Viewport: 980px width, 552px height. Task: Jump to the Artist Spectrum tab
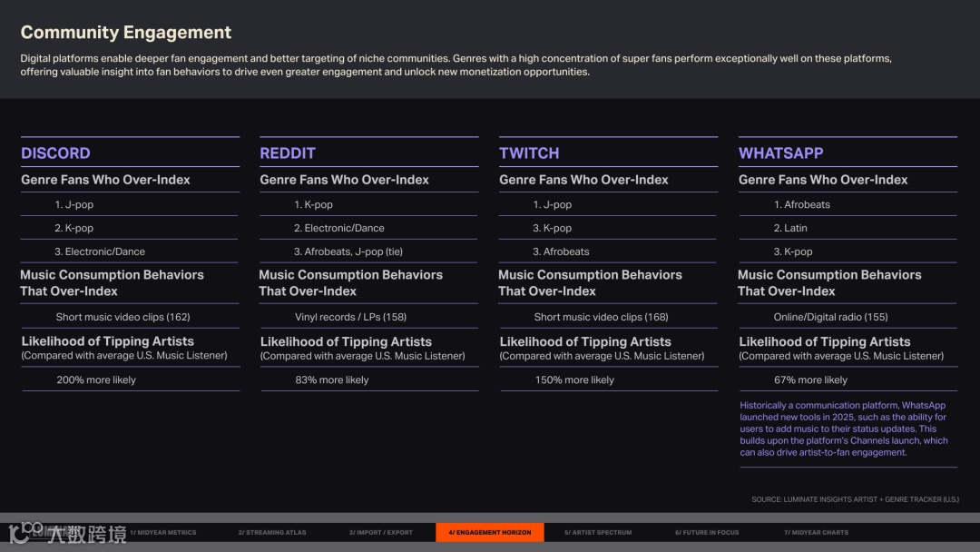pos(598,533)
